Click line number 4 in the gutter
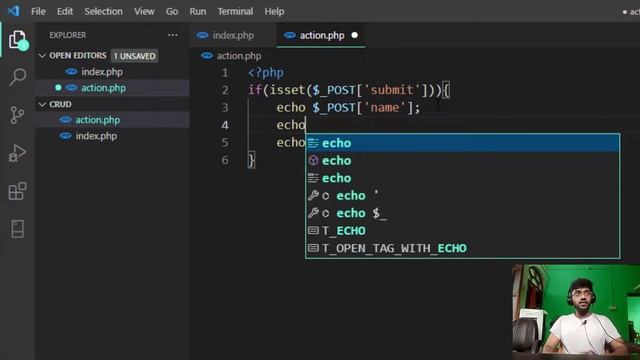The image size is (640, 360). [x=225, y=125]
